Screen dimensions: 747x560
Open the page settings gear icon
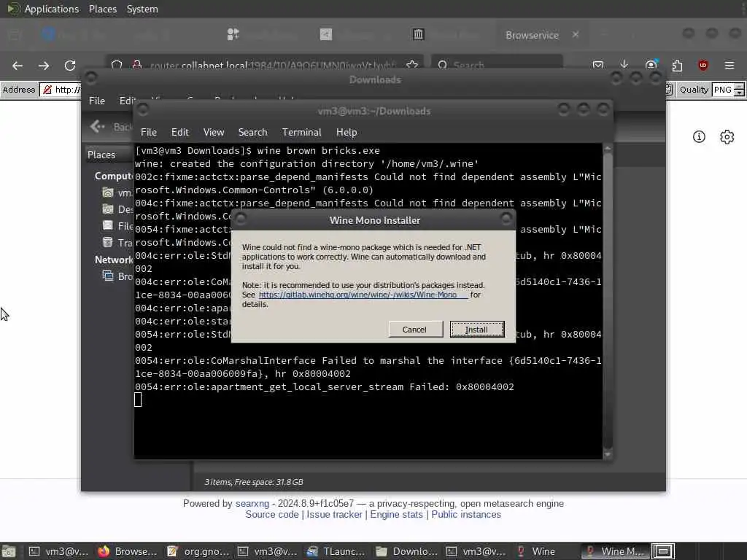coord(727,137)
